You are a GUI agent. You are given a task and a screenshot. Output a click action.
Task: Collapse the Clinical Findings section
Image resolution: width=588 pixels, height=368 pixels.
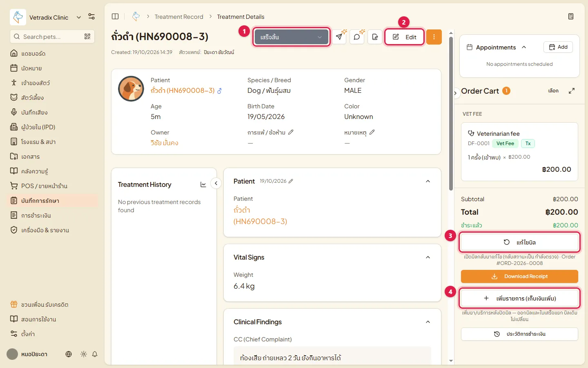428,322
